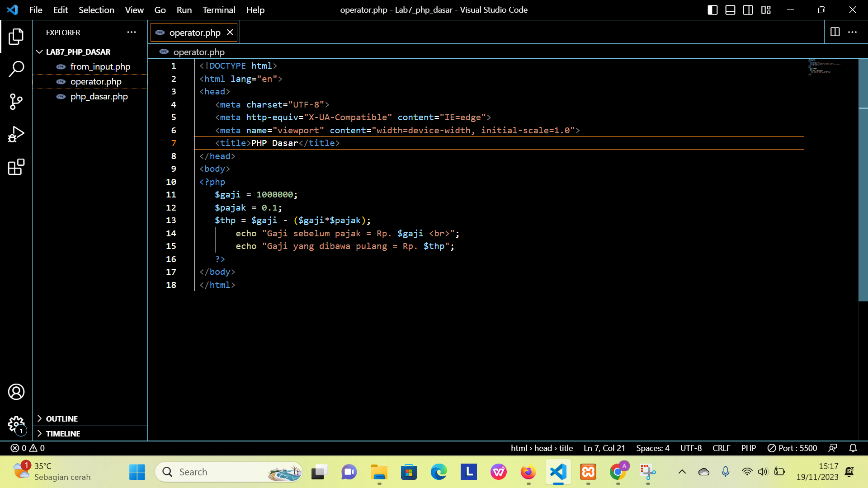The width and height of the screenshot is (868, 488).
Task: Open the weather widget 35°C
Action: (x=52, y=472)
